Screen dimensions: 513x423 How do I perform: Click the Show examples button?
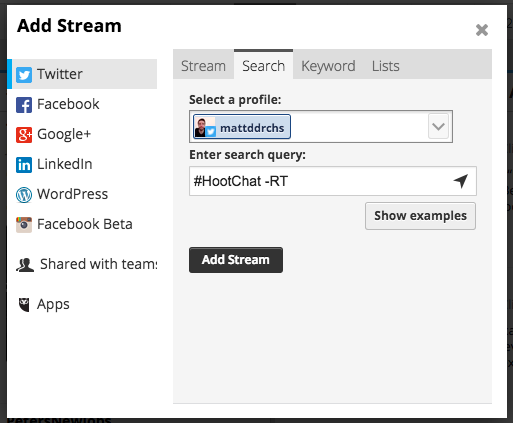tap(420, 216)
